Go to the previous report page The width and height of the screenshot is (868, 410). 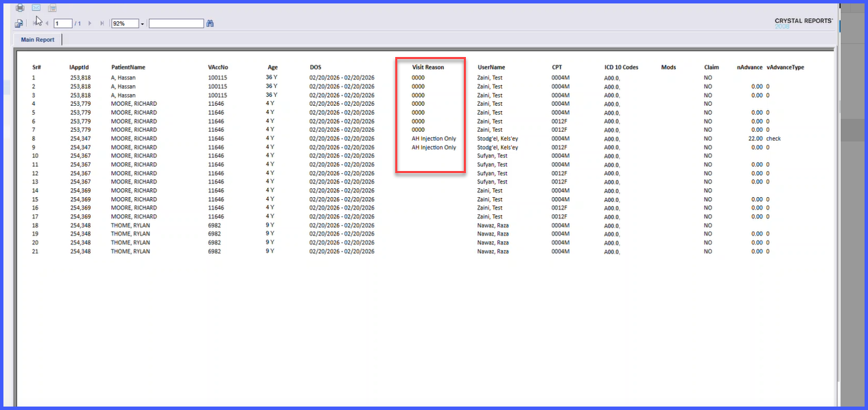[47, 23]
